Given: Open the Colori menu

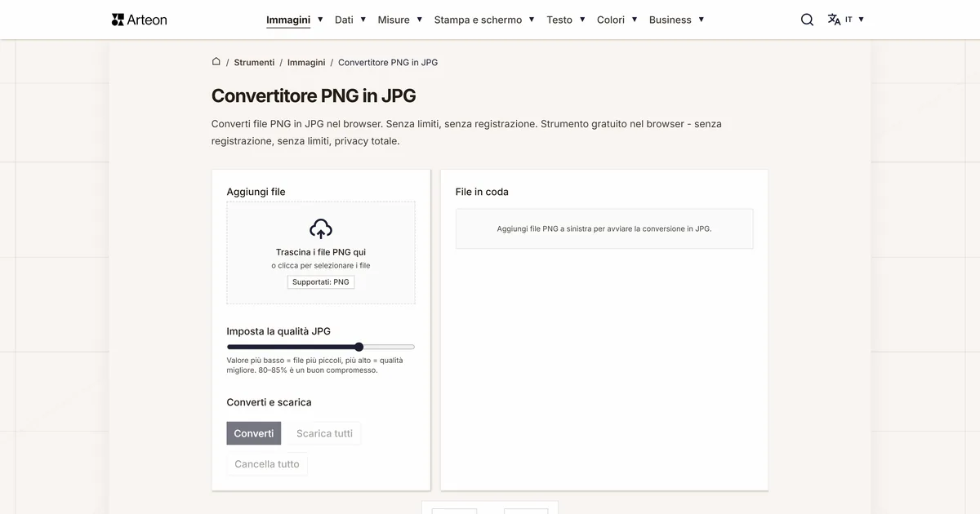Looking at the screenshot, I should pyautogui.click(x=611, y=20).
